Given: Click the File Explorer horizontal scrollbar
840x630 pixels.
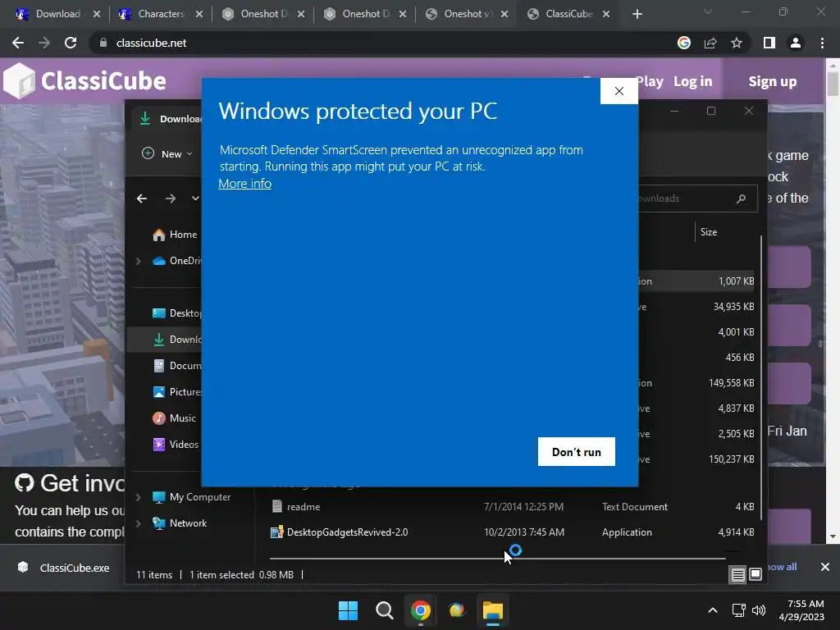Looking at the screenshot, I should coord(497,558).
